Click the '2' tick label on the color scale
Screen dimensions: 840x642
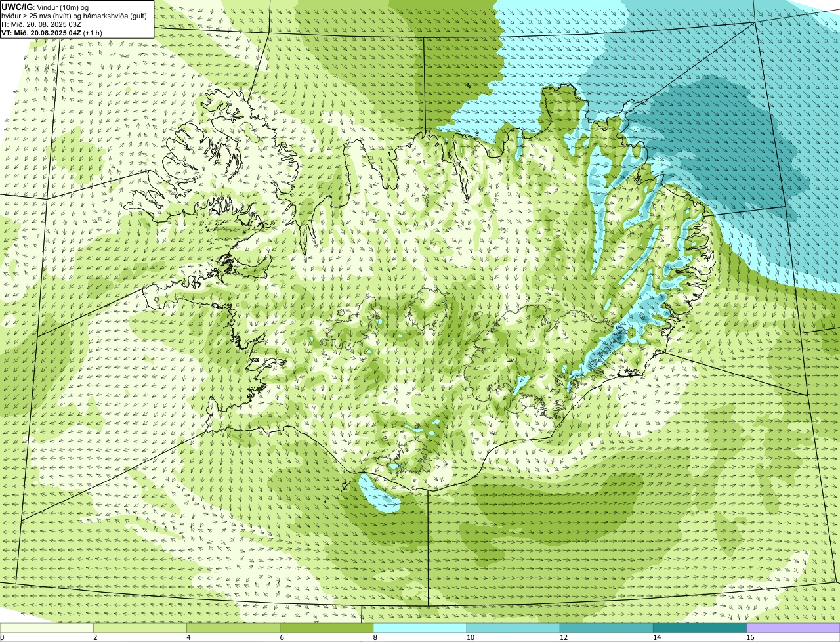[x=95, y=637]
